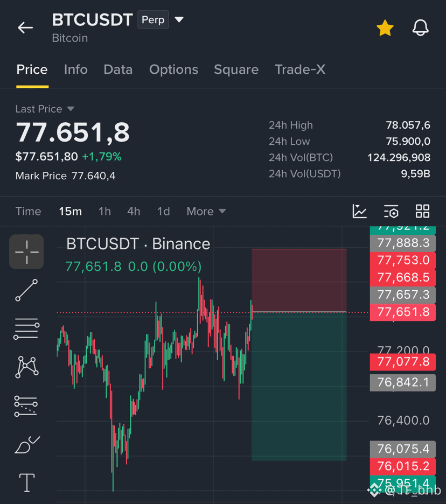Select the crosshair cursor tool

pyautogui.click(x=26, y=251)
